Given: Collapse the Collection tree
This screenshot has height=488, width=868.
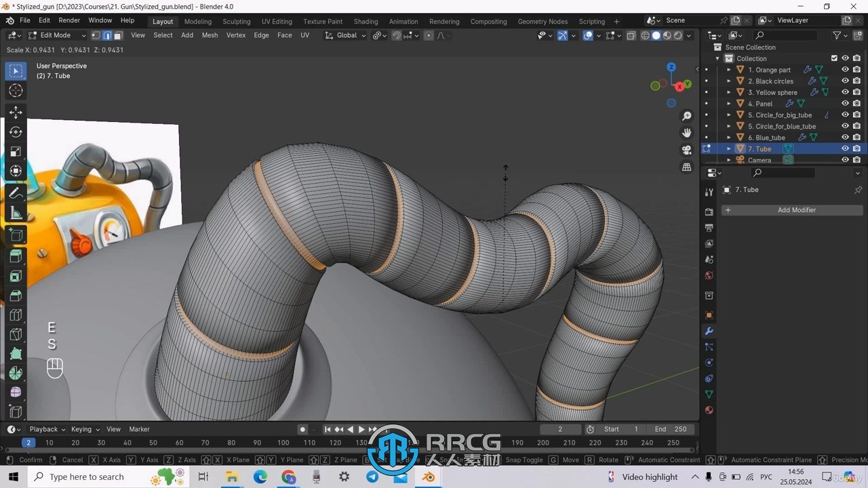Looking at the screenshot, I should 717,58.
